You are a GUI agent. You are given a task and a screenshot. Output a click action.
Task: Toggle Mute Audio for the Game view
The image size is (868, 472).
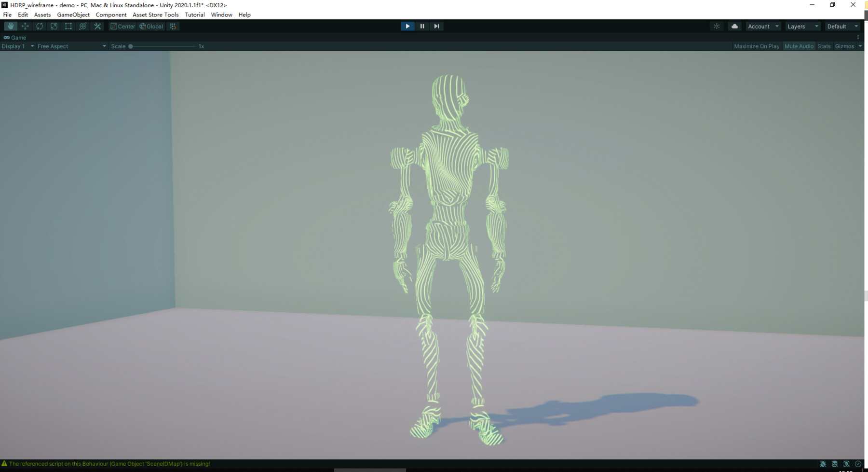(x=799, y=46)
